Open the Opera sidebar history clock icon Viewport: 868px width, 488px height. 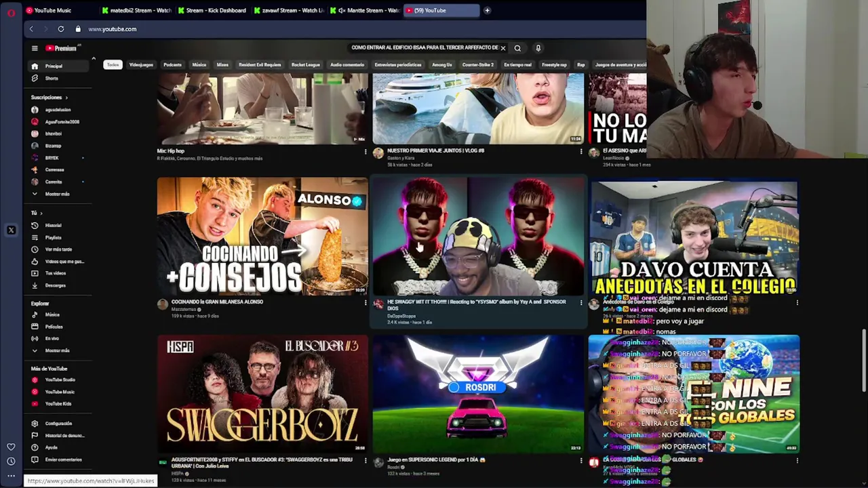[11, 461]
